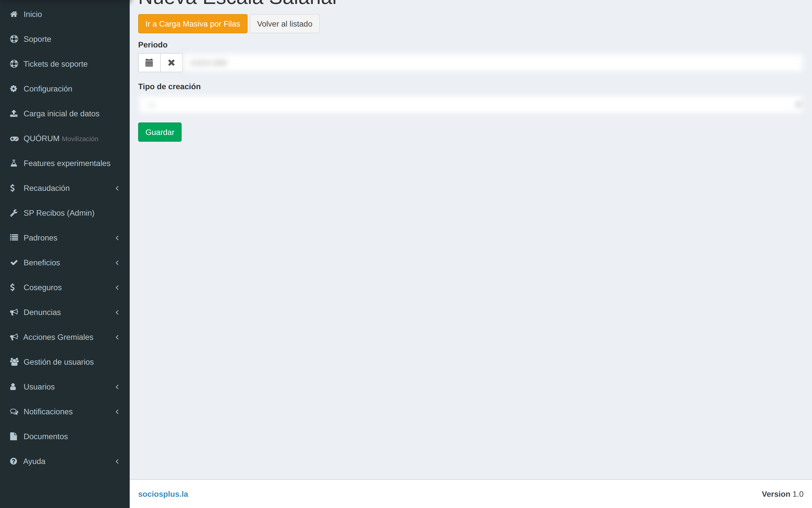Click the Ayuda question mark icon

[x=14, y=461]
